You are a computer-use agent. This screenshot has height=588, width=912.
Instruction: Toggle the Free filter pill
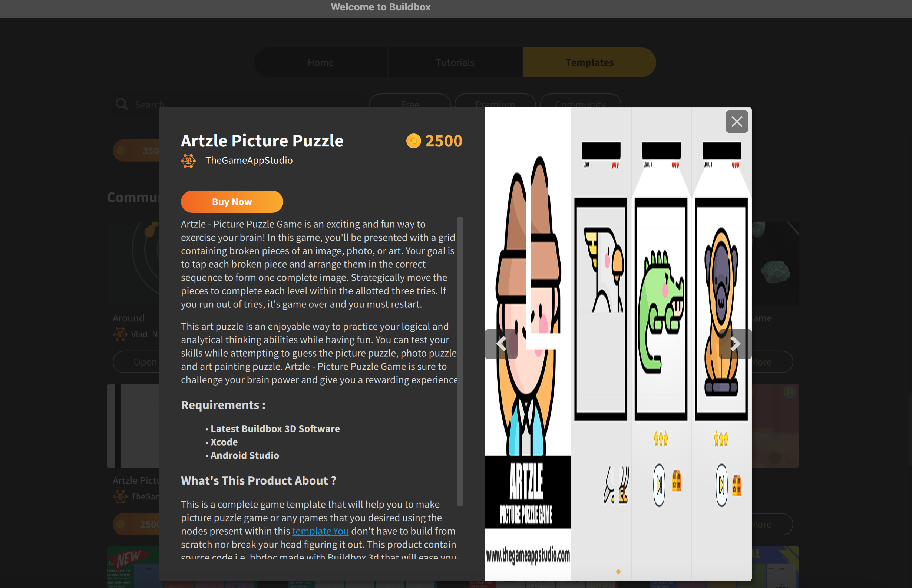[x=410, y=104]
